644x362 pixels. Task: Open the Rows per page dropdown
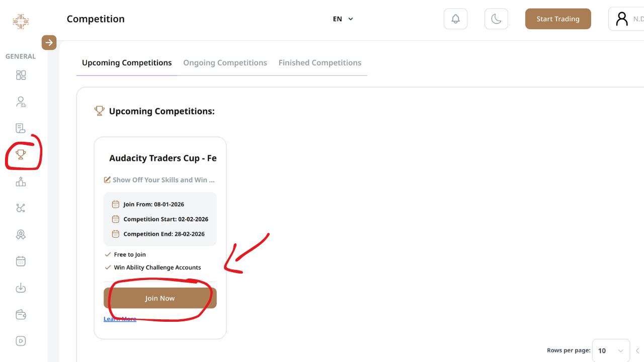[x=610, y=350]
